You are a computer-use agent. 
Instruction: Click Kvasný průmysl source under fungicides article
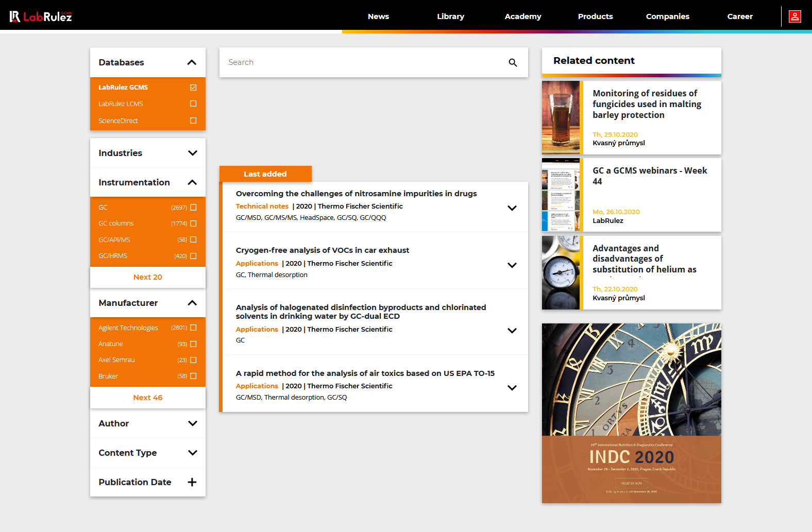(x=618, y=143)
